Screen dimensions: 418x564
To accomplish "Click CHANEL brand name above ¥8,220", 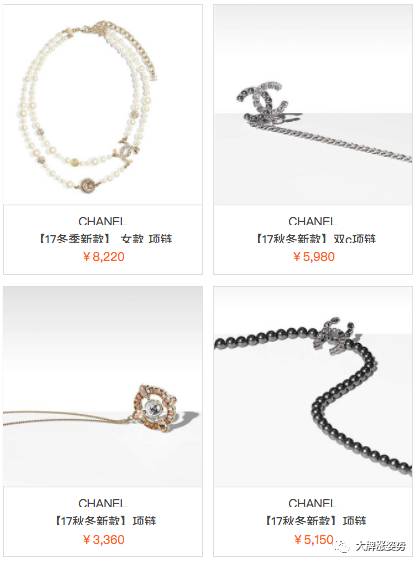I will coord(101,221).
